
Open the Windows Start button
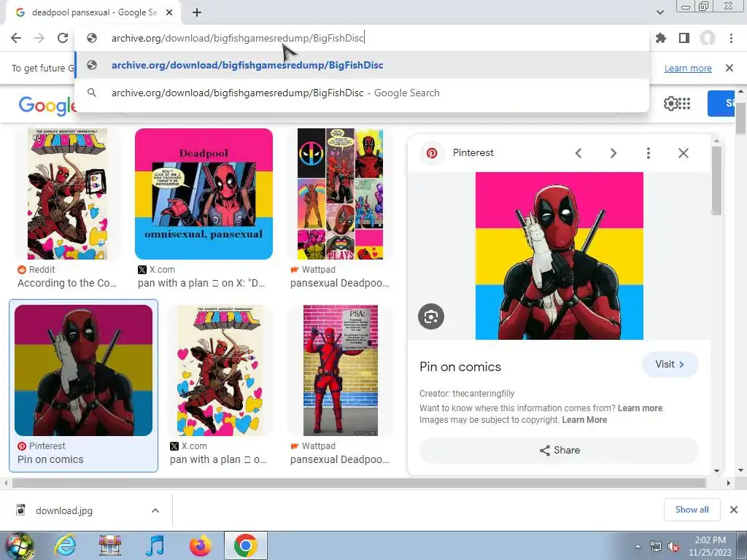click(20, 545)
